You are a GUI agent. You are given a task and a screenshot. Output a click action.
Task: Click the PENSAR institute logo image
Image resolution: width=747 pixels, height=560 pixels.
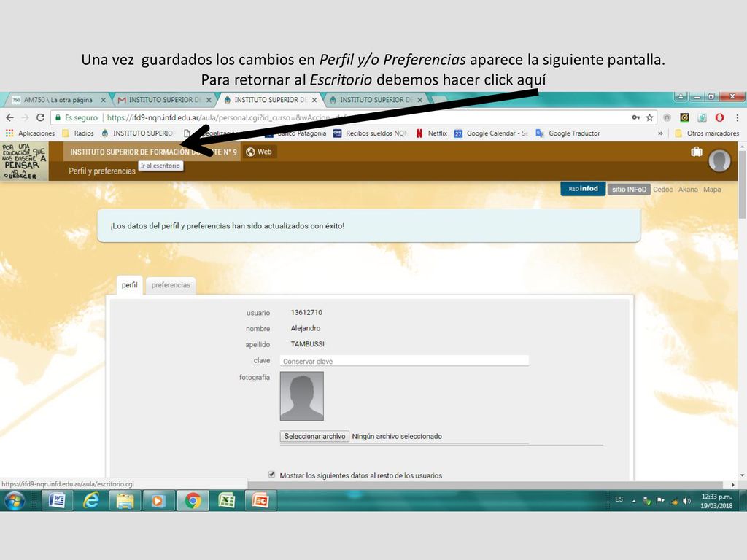(24, 161)
